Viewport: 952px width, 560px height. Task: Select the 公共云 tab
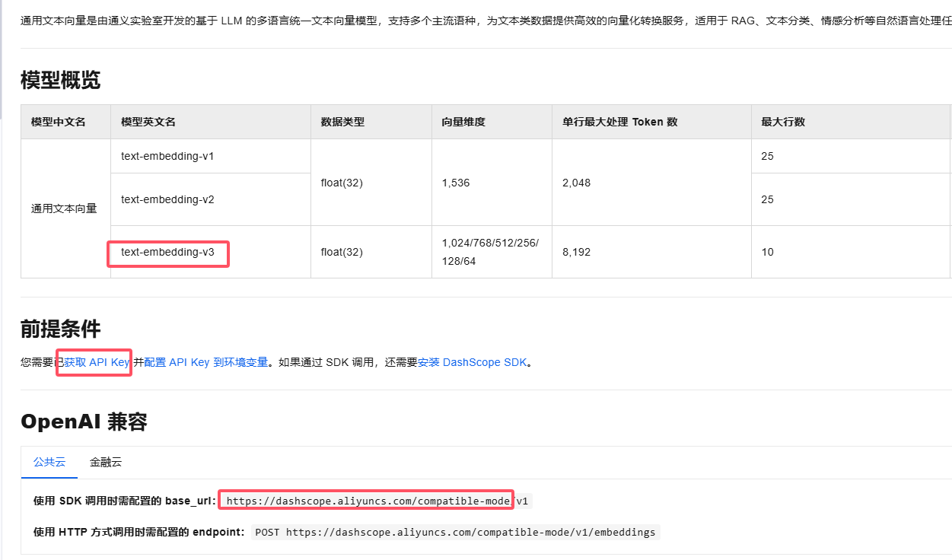point(49,462)
